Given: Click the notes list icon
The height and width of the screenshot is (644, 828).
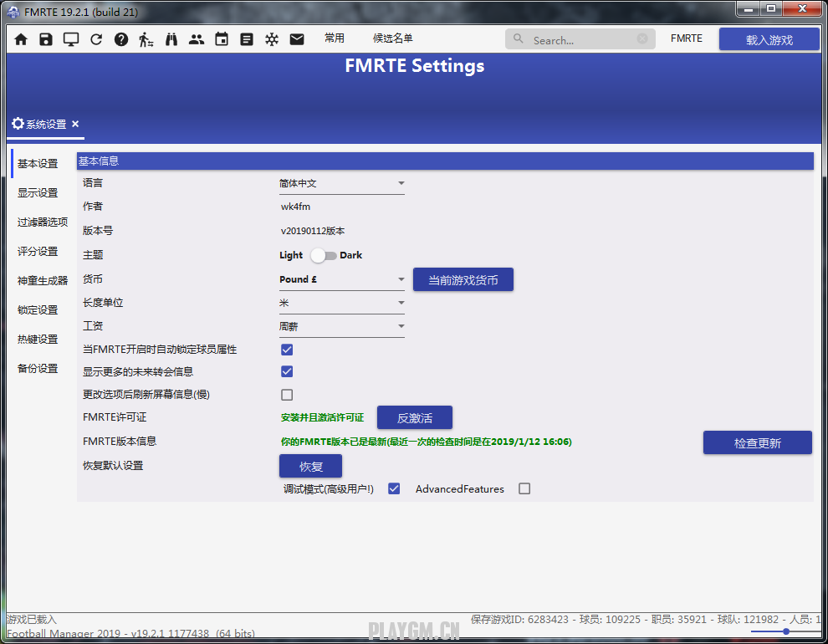Looking at the screenshot, I should (x=247, y=39).
